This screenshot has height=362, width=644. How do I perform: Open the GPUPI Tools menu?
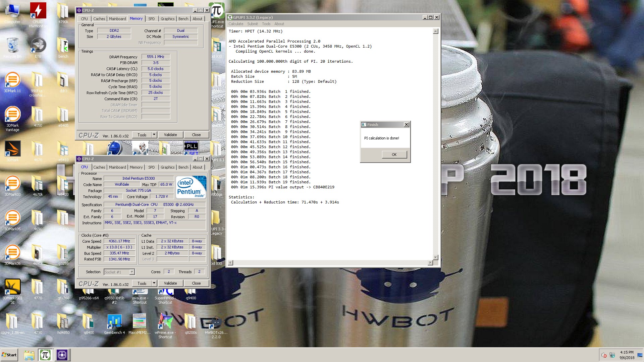tap(266, 24)
